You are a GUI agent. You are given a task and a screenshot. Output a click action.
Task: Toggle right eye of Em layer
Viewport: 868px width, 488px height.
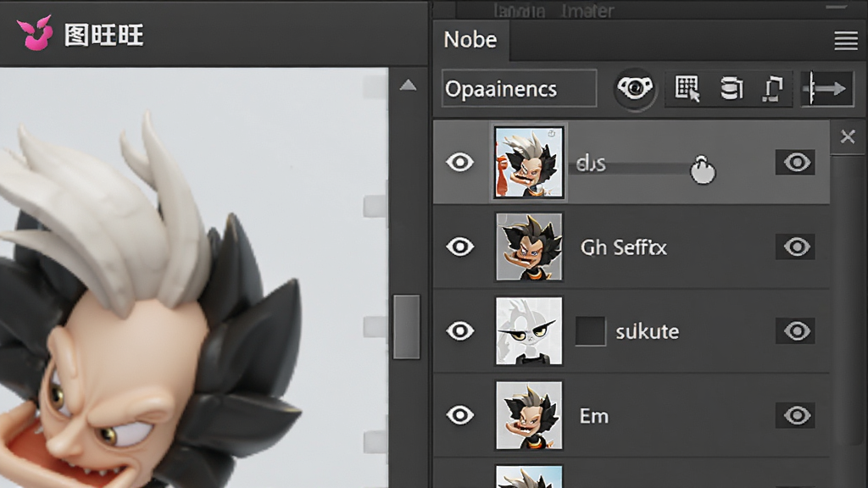point(795,415)
